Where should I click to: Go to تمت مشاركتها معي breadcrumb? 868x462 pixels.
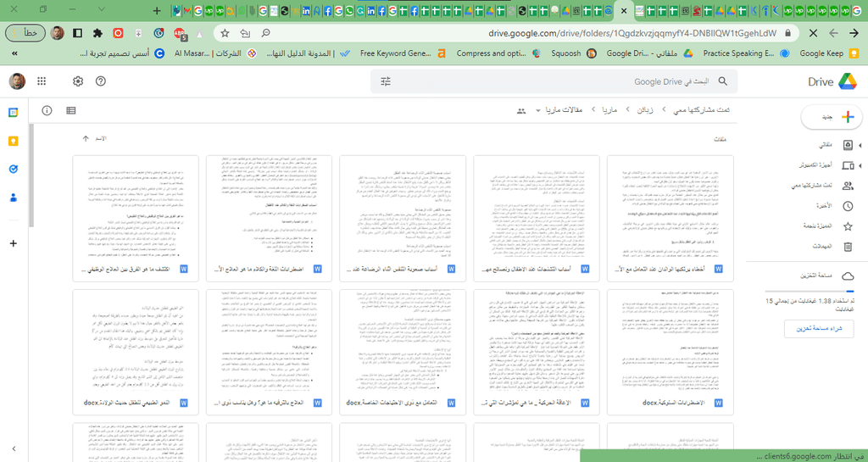coord(701,110)
